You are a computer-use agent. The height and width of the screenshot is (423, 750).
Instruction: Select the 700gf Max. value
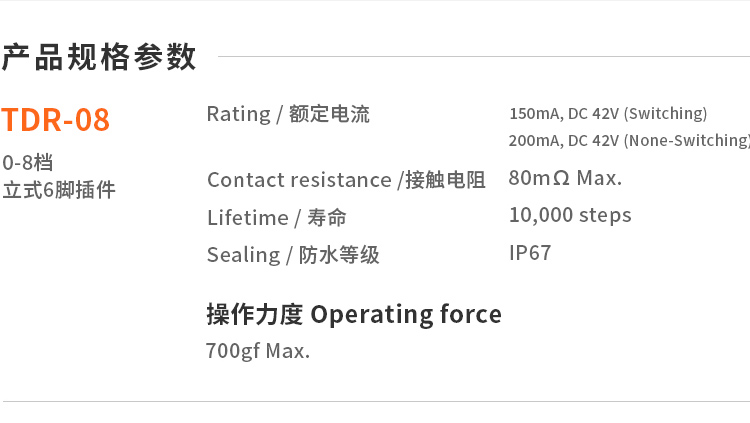click(x=257, y=351)
